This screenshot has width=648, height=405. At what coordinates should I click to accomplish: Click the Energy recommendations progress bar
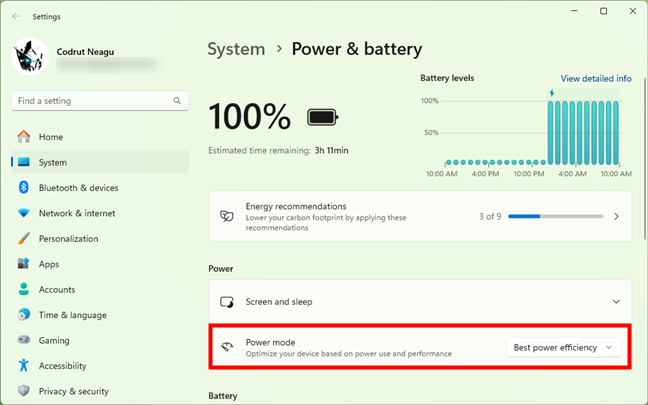click(x=569, y=216)
